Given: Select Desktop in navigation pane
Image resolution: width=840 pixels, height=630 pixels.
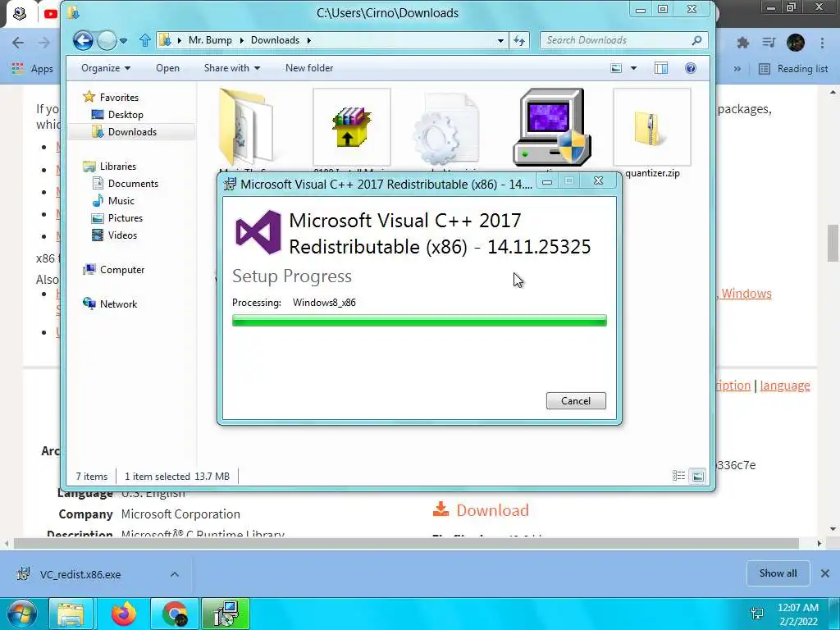Looking at the screenshot, I should (x=117, y=115).
